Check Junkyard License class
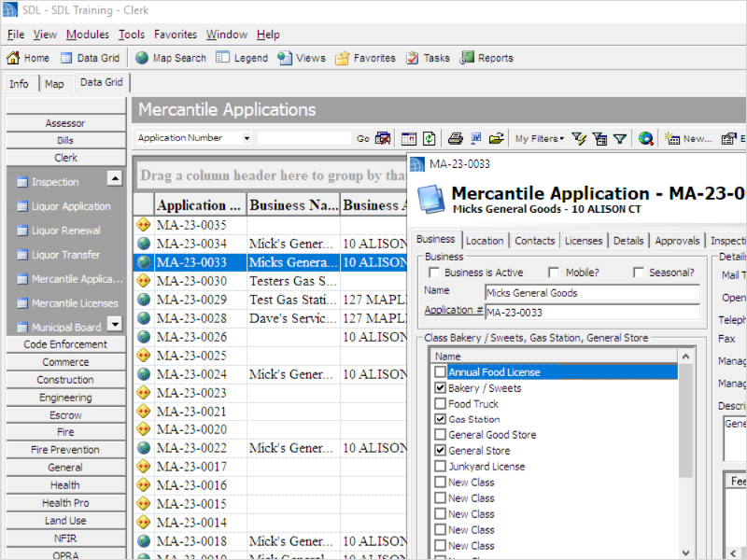 coord(440,466)
